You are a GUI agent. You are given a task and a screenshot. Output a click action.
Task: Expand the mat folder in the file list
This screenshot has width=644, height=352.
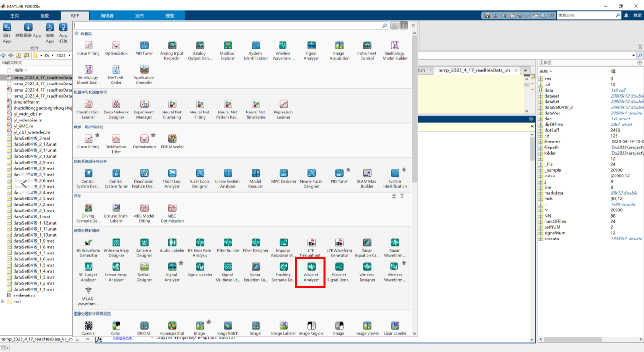pyautogui.click(x=3, y=301)
